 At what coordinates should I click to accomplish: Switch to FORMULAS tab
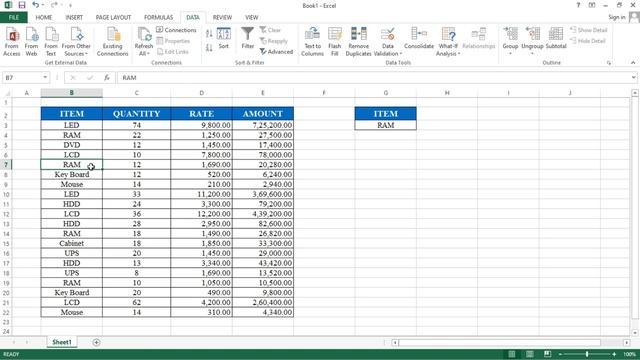click(158, 17)
